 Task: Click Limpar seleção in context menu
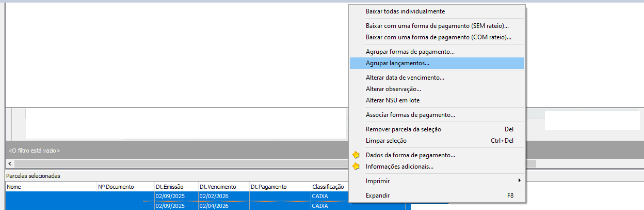click(386, 141)
